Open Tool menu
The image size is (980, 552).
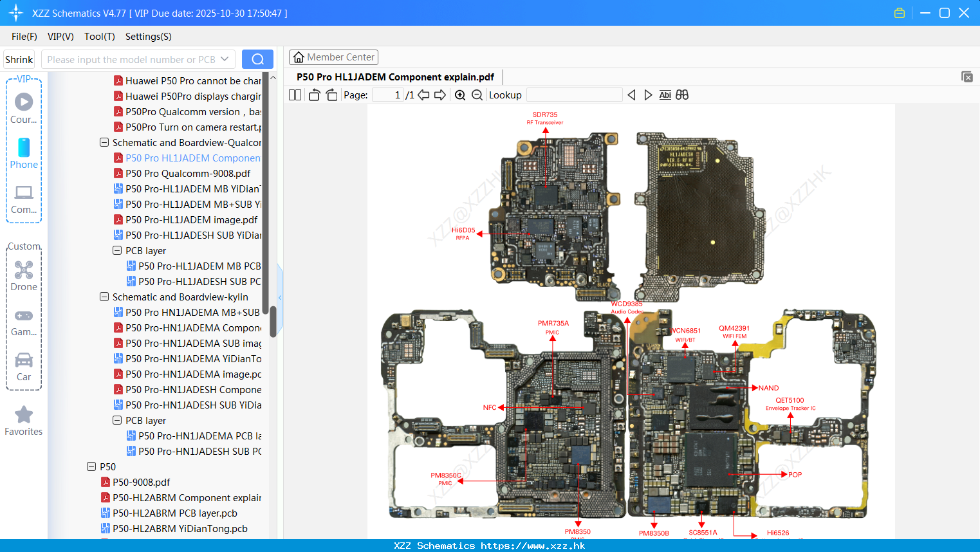[100, 37]
